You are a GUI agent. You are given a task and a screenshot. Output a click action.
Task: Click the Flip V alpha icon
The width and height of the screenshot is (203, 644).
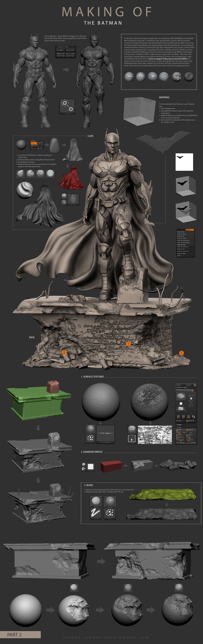[183, 417]
